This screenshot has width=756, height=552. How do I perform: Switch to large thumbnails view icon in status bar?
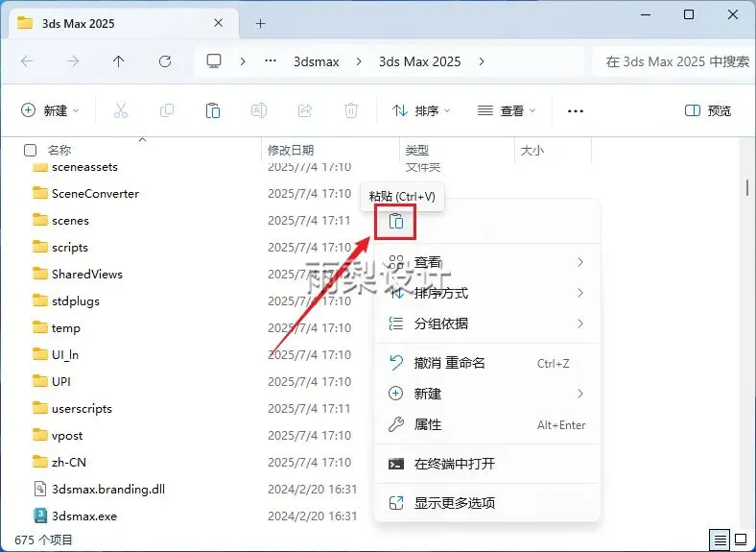click(741, 540)
